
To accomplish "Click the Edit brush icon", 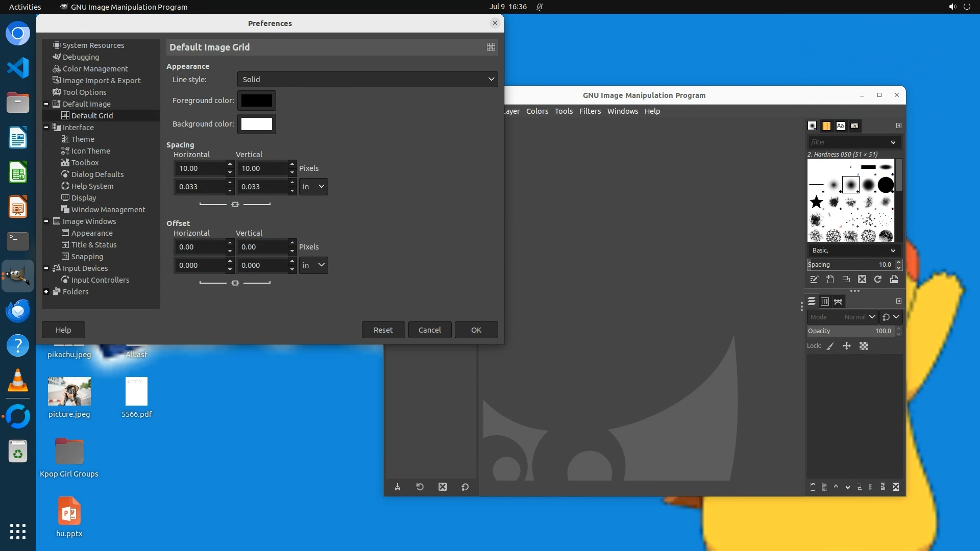I will [814, 280].
